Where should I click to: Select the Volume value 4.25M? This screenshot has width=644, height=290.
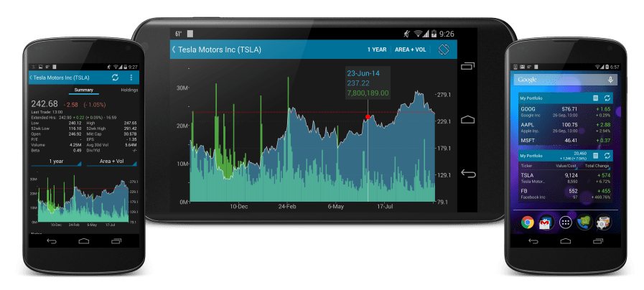coord(75,145)
